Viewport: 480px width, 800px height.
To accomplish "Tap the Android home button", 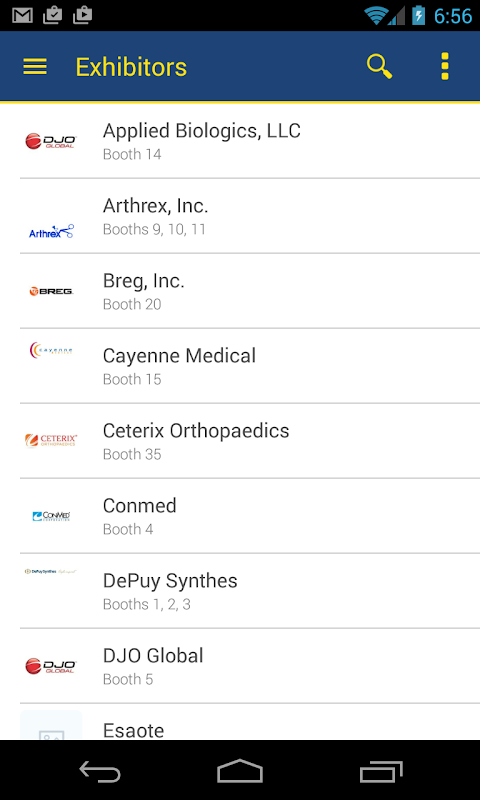I will pos(240,770).
